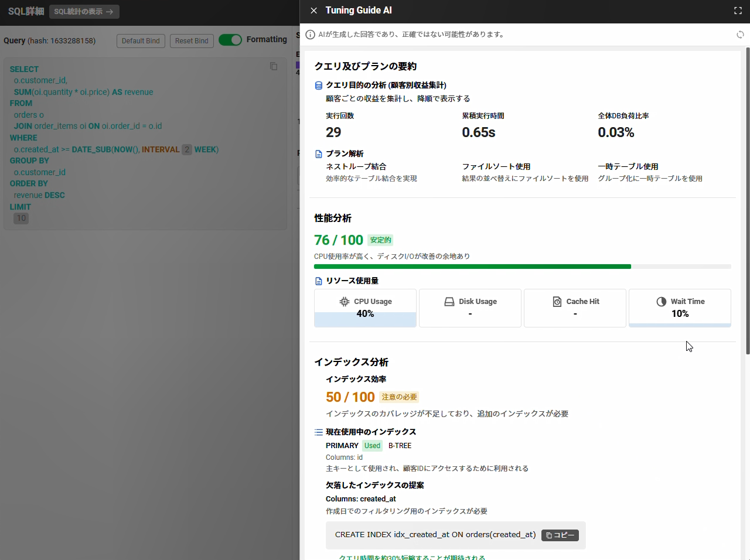Image resolution: width=750 pixels, height=560 pixels.
Task: Click the CREATE INDEX idx_created_at statement text
Action: coord(435,535)
